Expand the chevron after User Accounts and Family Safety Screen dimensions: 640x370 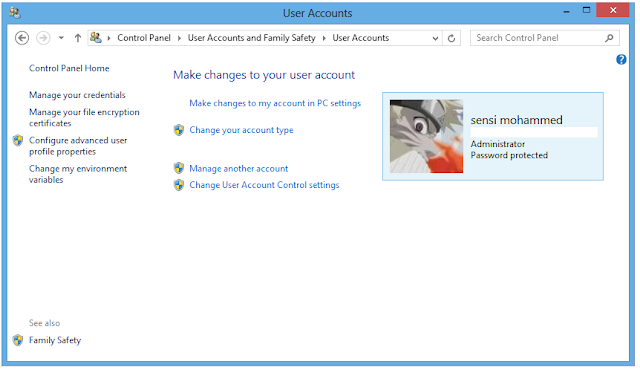[x=324, y=38]
